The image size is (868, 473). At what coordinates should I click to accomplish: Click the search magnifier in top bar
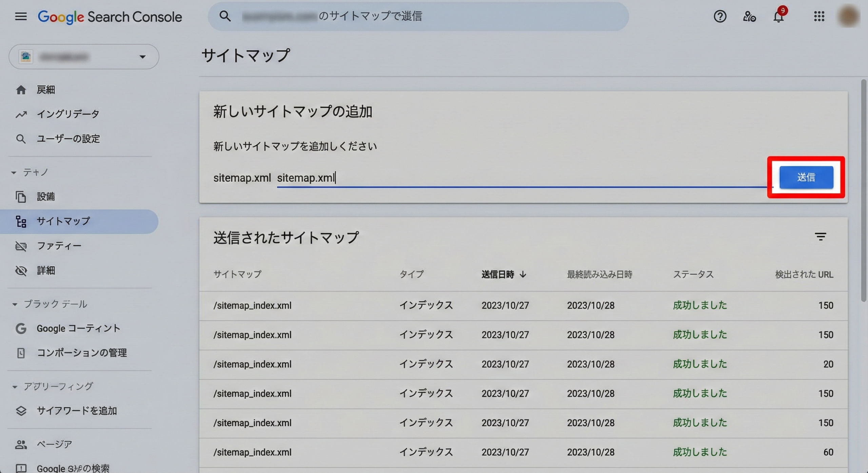[x=225, y=16]
